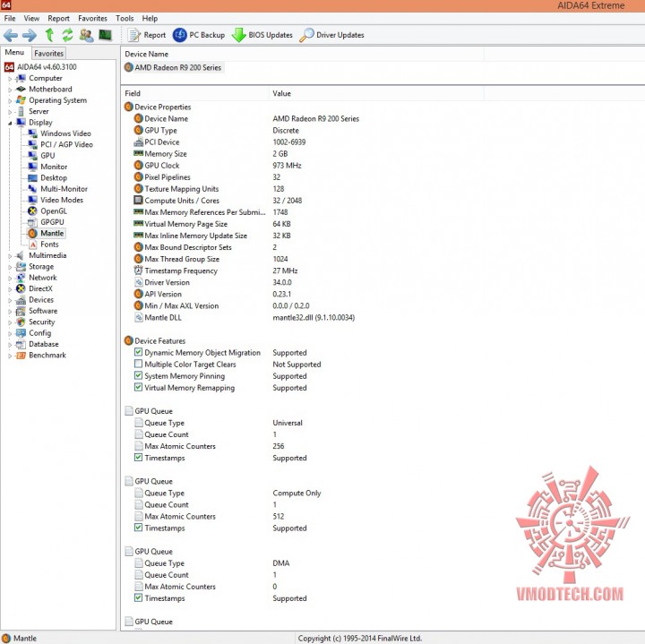Viewport: 645px width, 644px height.
Task: Click the Device Properties group icon
Action: click(x=128, y=107)
